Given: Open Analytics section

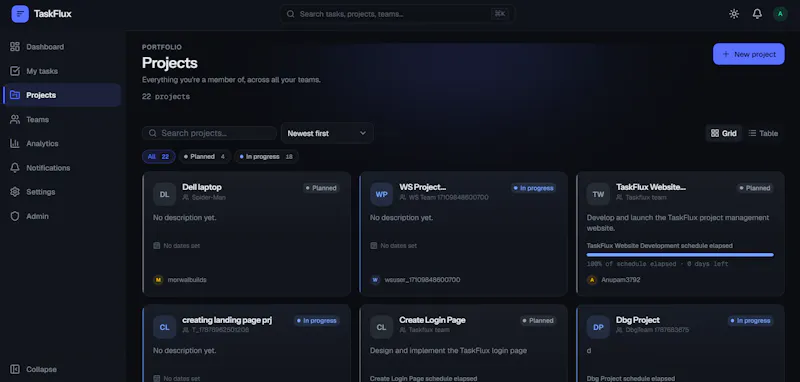Looking at the screenshot, I should click(x=62, y=143).
